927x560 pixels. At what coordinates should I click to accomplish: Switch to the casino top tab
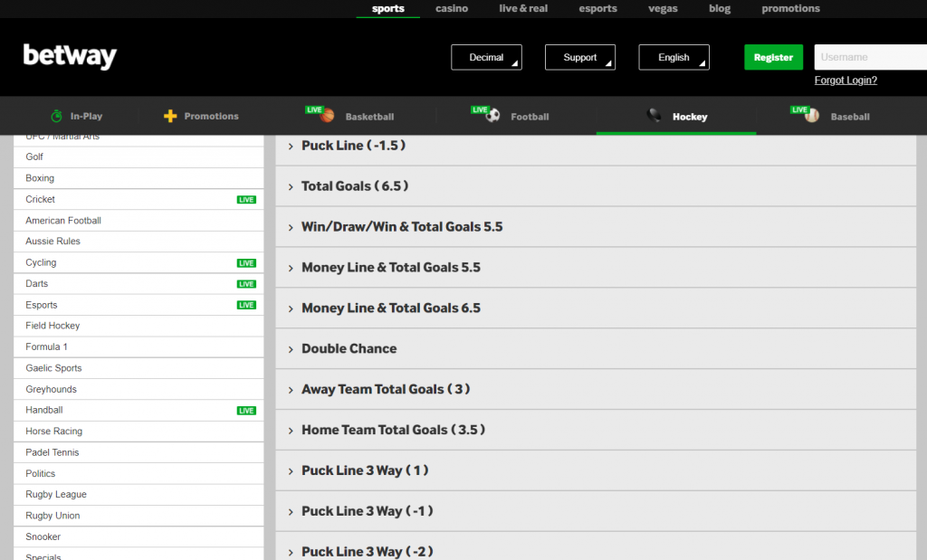click(x=452, y=8)
